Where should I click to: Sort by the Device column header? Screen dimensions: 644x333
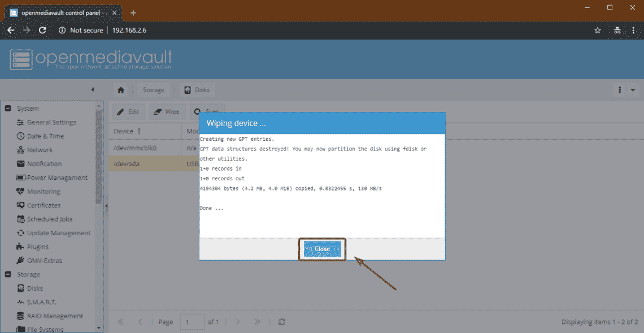145,131
